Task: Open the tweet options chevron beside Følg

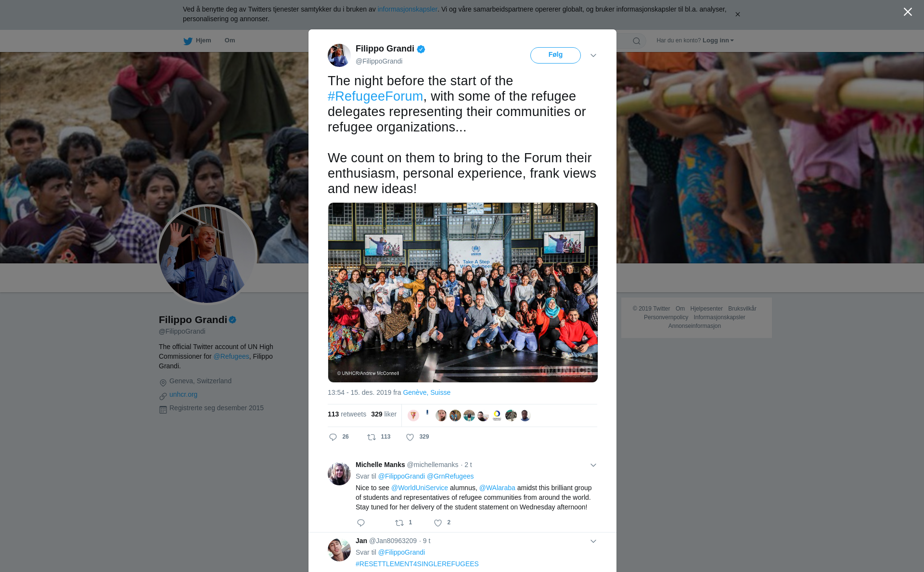Action: 593,55
